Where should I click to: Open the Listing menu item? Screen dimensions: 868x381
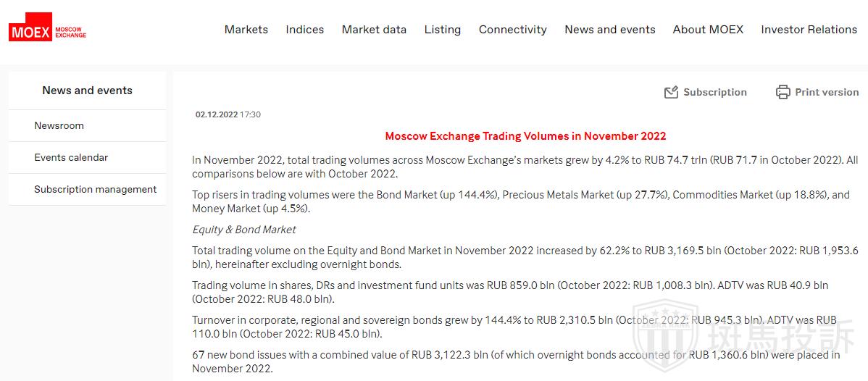point(443,30)
